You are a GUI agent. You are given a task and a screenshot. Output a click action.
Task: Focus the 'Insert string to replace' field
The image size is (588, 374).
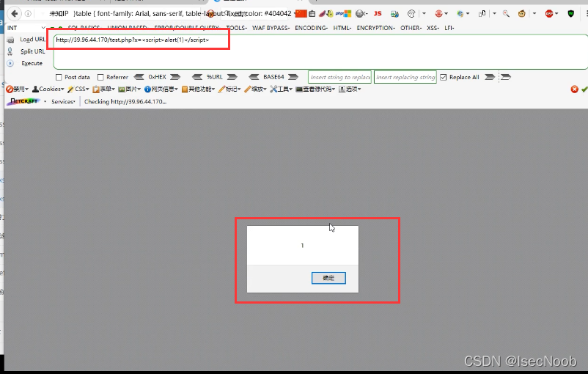tap(339, 77)
